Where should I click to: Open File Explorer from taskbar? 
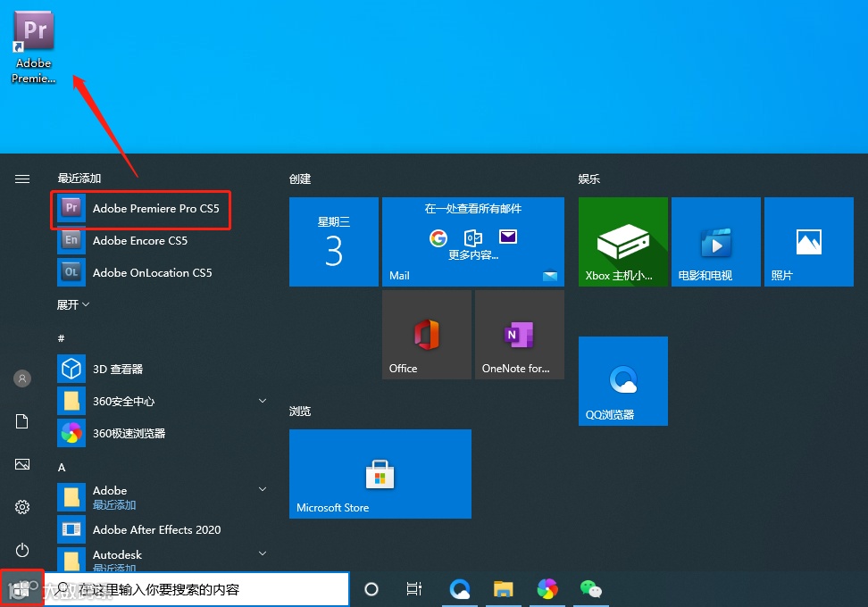tap(503, 589)
